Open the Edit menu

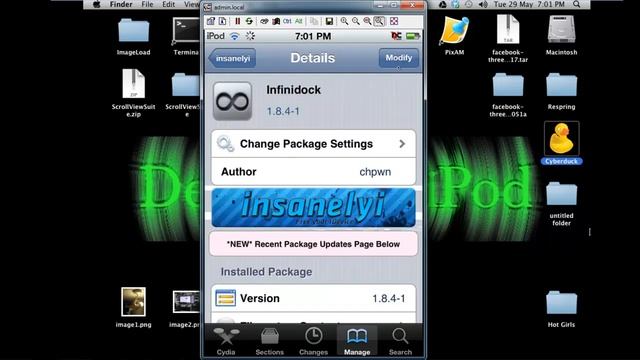(169, 4)
